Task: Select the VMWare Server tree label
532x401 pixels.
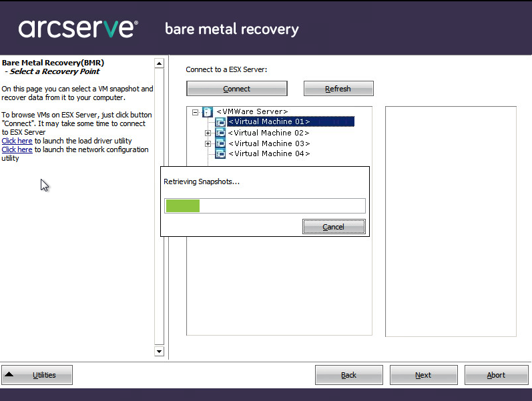Action: (x=252, y=111)
